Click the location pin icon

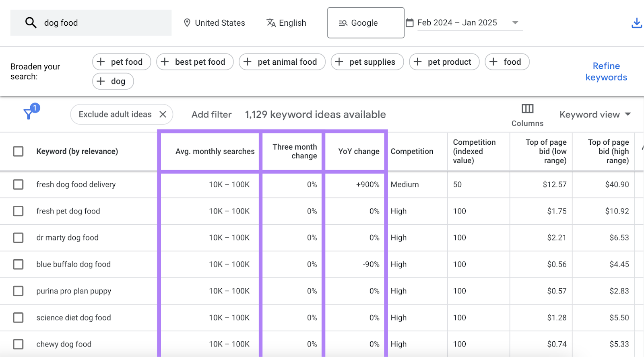(187, 23)
